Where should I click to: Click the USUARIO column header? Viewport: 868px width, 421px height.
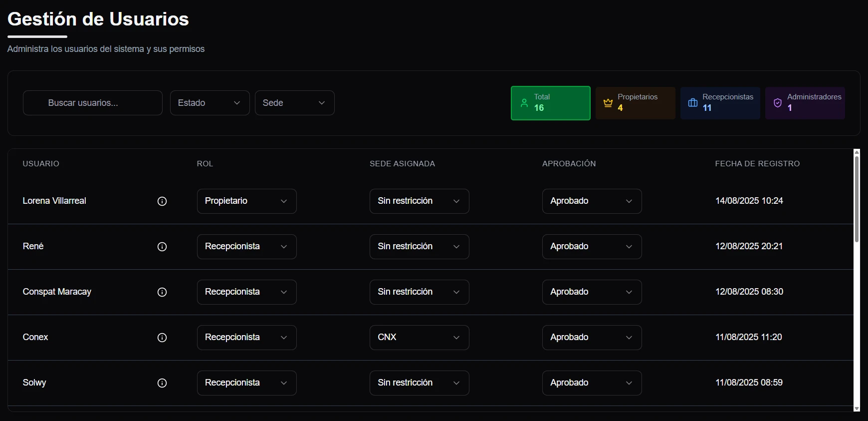[41, 164]
